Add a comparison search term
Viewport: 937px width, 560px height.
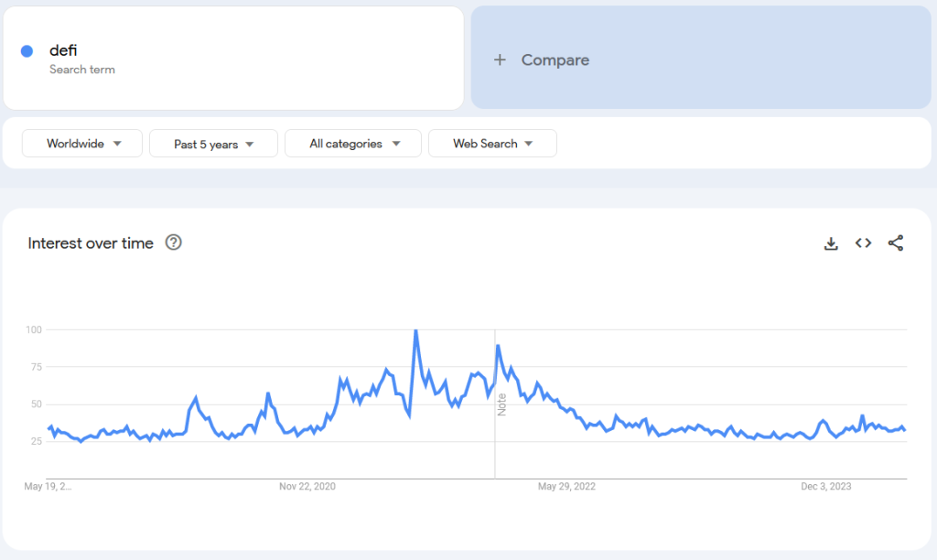555,59
